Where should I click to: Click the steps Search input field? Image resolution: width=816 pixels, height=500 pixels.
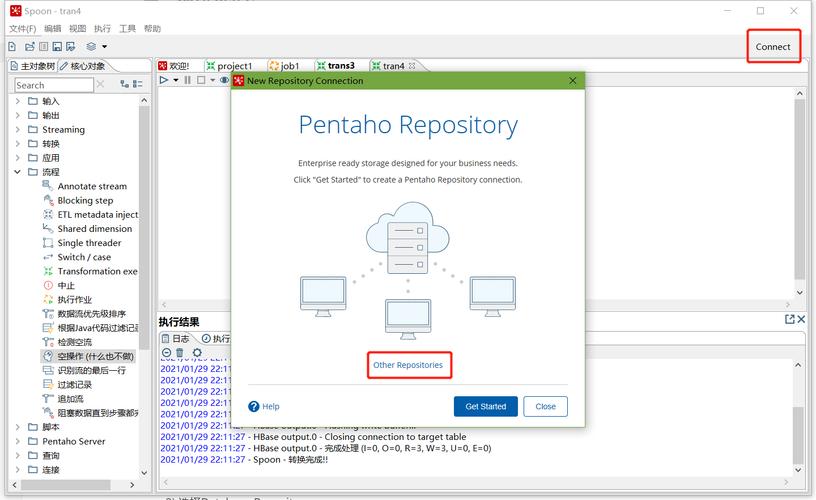(x=54, y=85)
